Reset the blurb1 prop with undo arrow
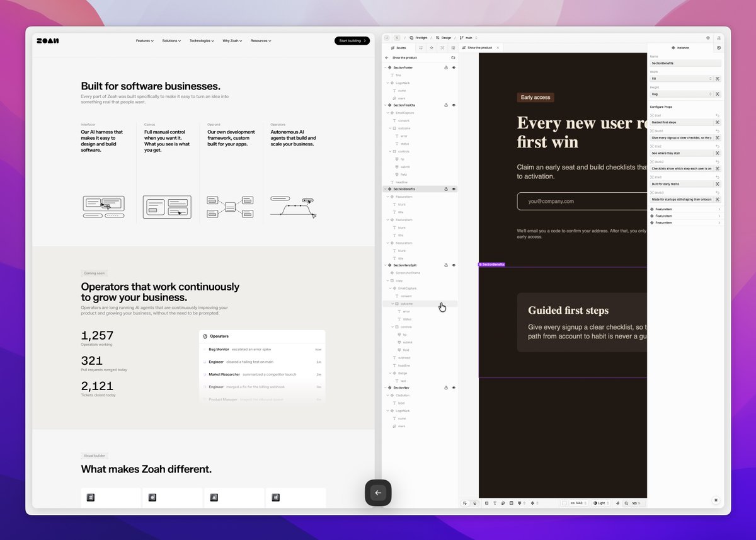The image size is (756, 540). pyautogui.click(x=718, y=131)
